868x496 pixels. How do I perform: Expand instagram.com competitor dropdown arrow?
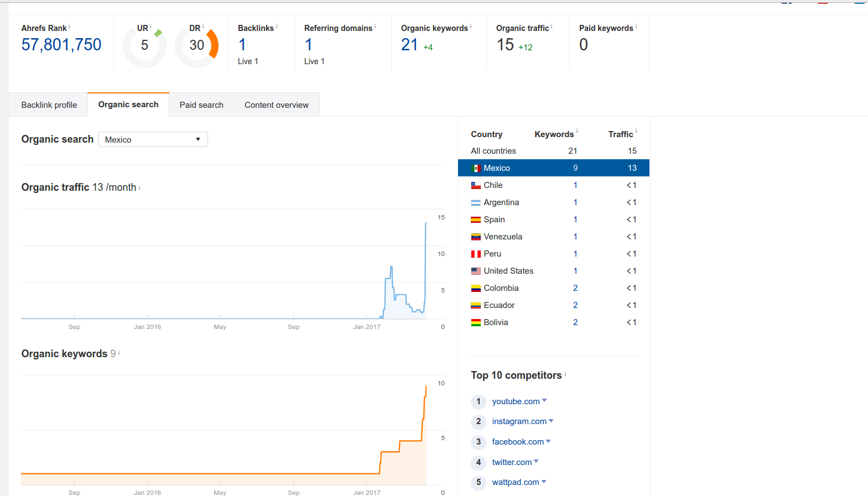(x=551, y=421)
